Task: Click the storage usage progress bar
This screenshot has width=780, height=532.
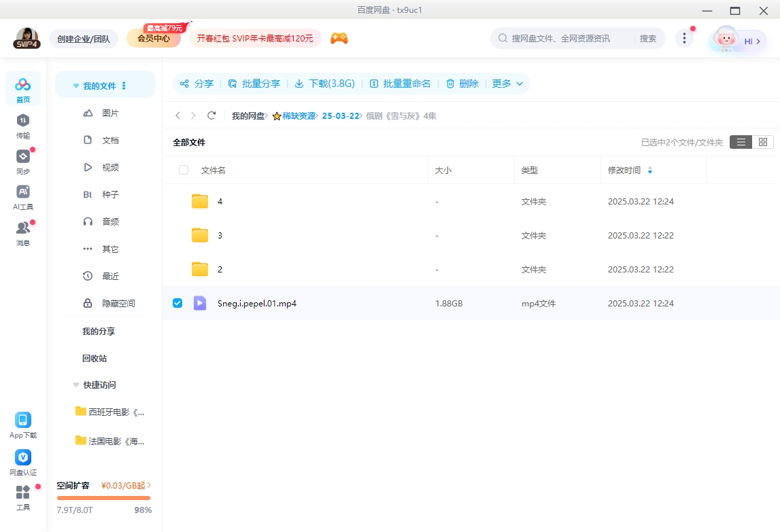Action: 103,497
